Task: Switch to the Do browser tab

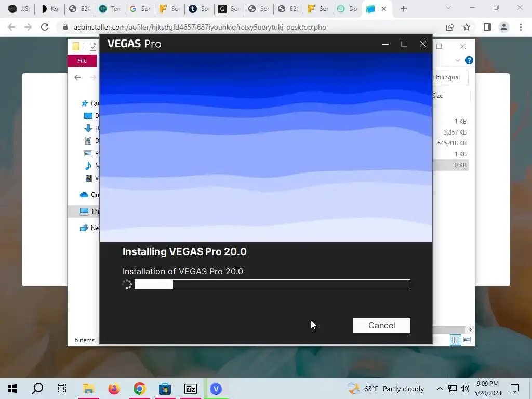Action: (347, 9)
